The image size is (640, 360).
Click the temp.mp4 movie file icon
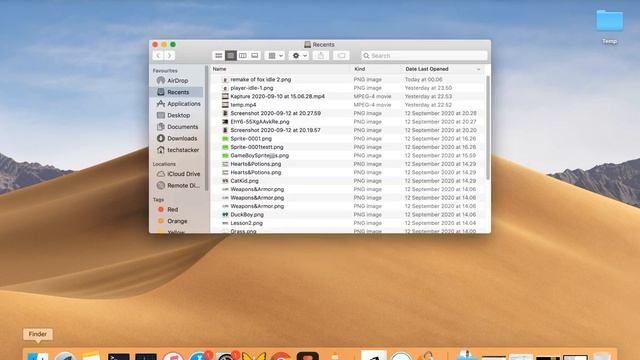coord(225,105)
